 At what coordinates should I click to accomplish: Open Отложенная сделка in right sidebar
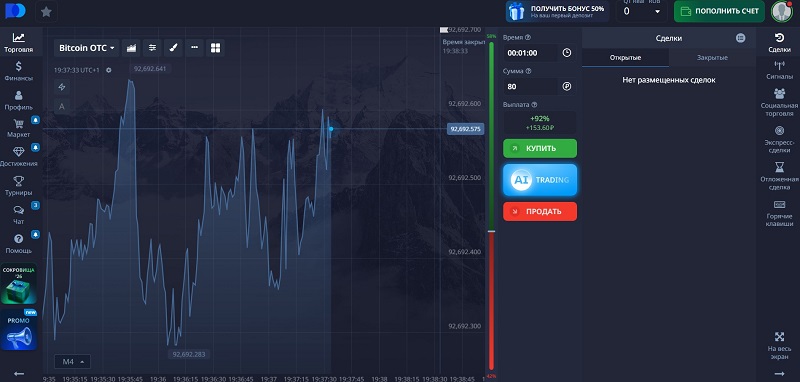[779, 176]
